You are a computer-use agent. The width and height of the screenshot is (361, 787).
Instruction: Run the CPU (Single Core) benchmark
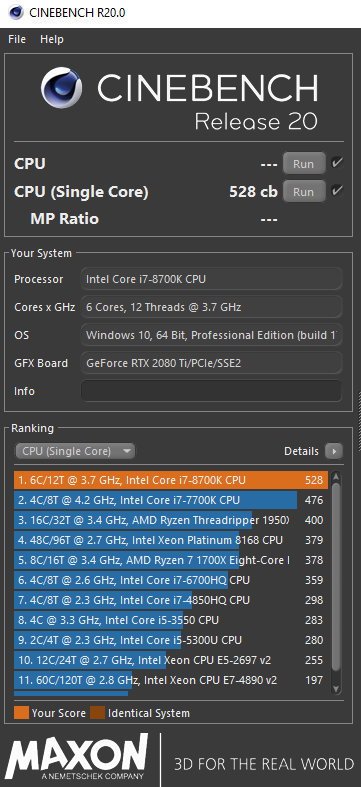coord(303,192)
